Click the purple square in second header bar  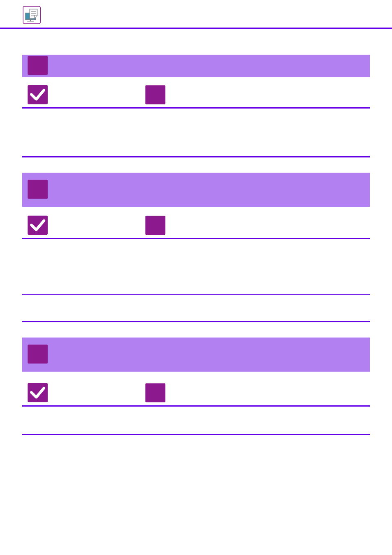pos(38,189)
